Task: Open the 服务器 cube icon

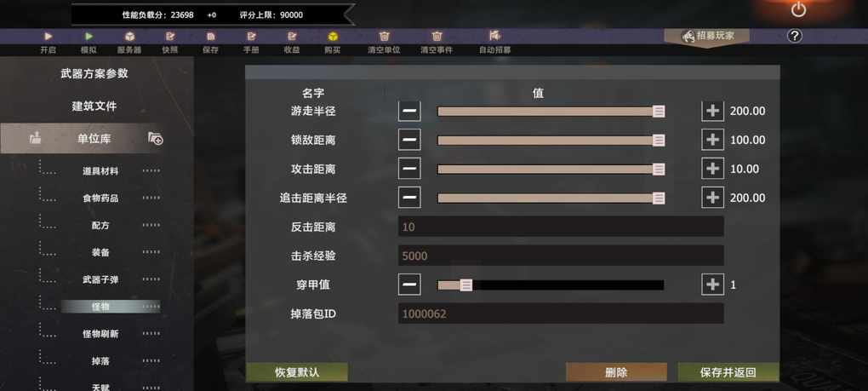Action: click(129, 37)
